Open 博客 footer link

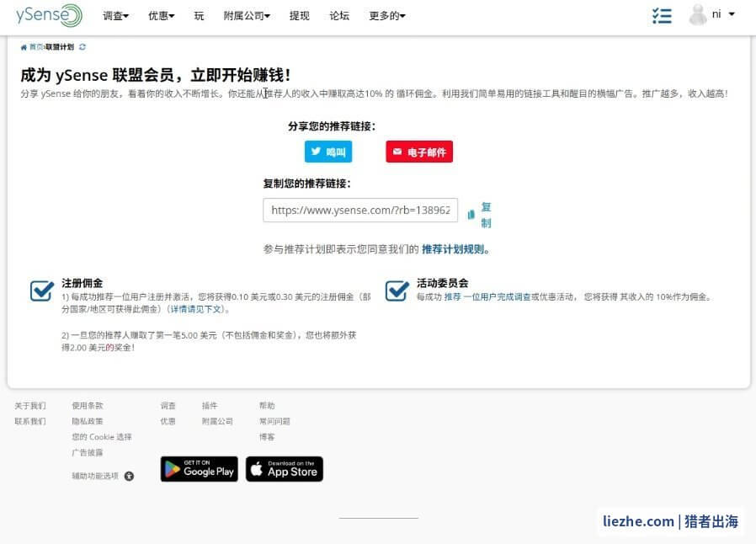pos(267,437)
